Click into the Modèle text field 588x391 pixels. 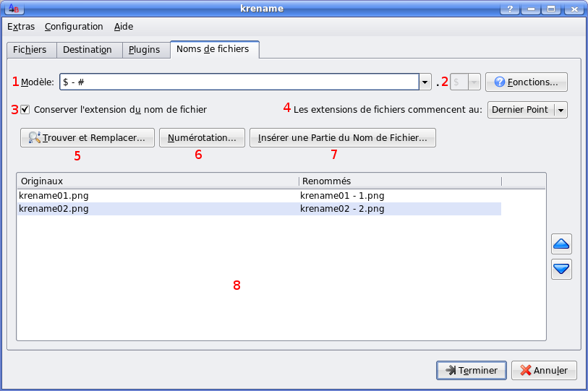click(x=239, y=82)
